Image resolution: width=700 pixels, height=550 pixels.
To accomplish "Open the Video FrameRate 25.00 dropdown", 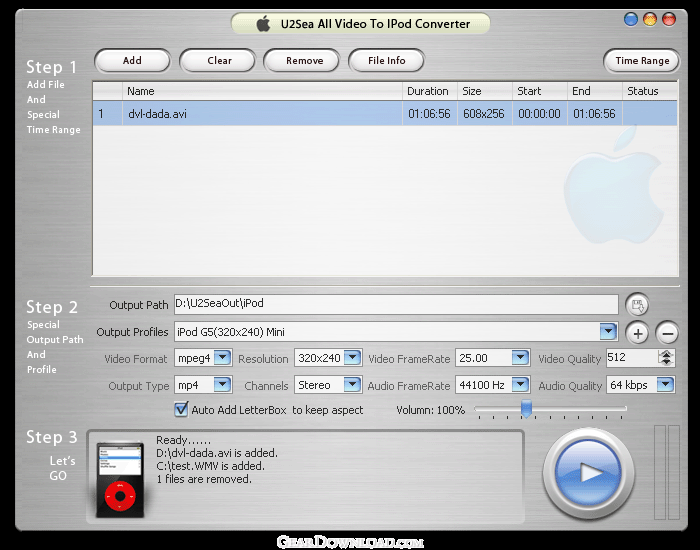I will tap(520, 358).
